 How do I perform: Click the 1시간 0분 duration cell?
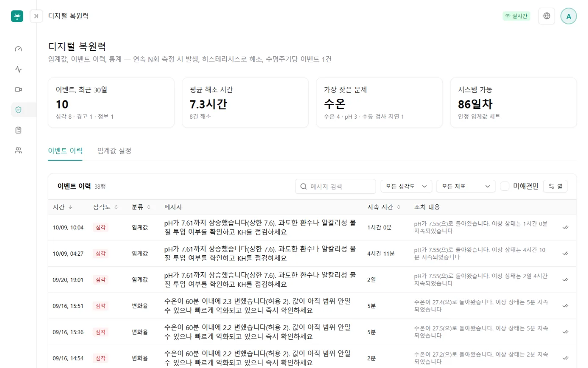(380, 227)
